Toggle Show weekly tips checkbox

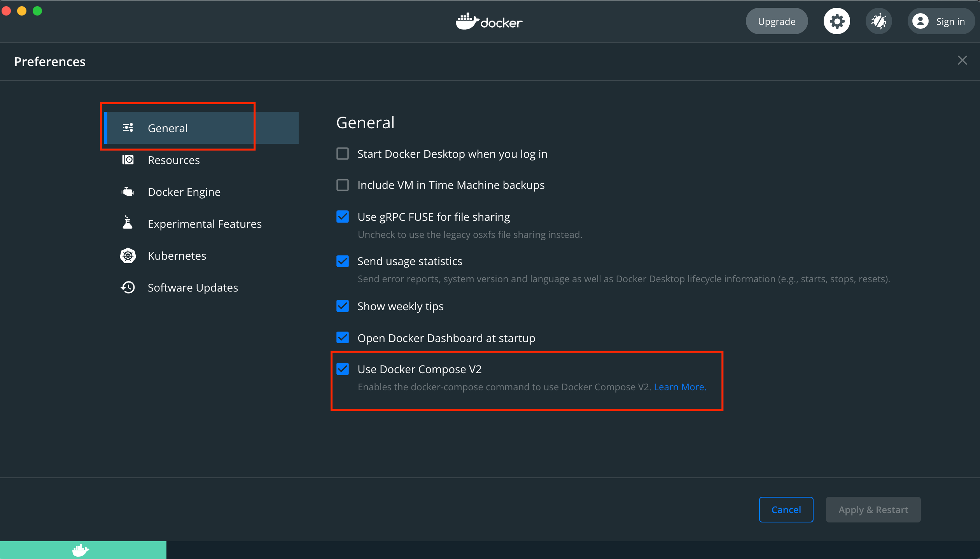click(343, 306)
